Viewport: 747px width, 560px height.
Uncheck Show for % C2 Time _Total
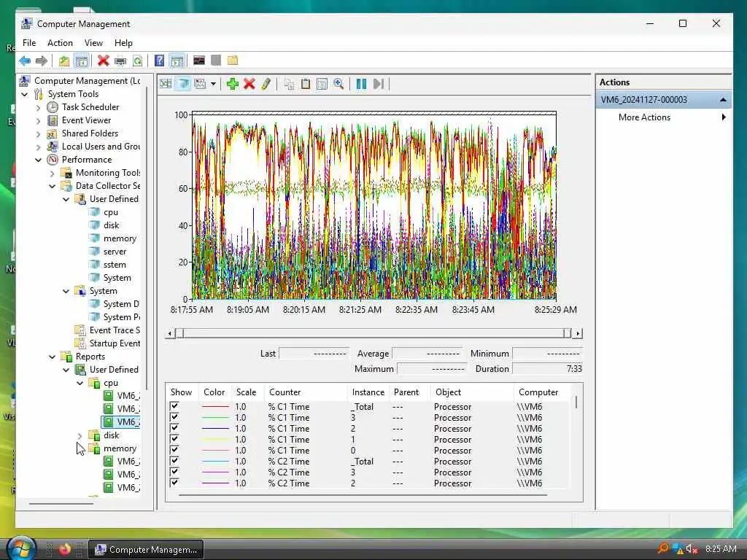click(x=174, y=461)
